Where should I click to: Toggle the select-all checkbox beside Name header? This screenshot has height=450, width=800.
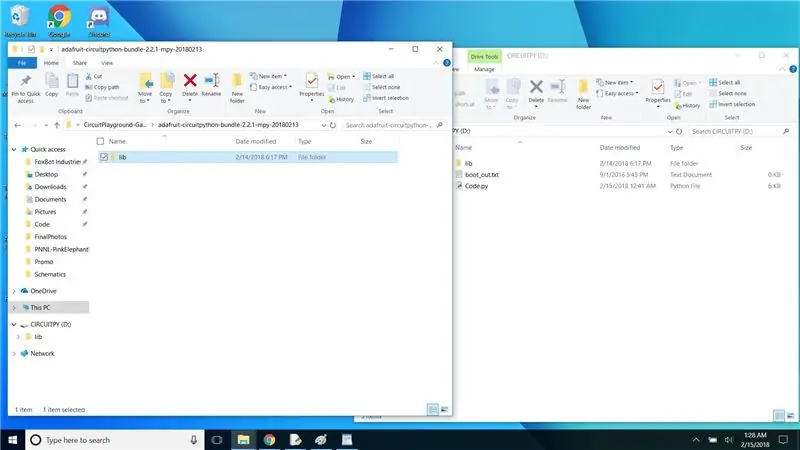click(x=101, y=141)
